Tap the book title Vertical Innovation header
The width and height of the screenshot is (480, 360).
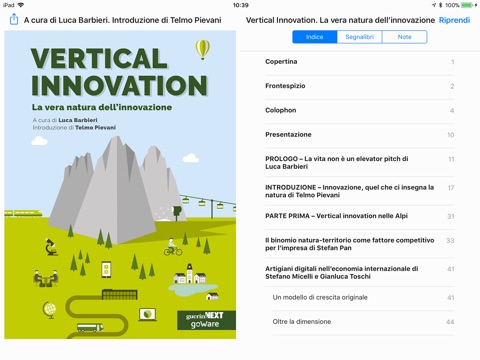[x=340, y=20]
